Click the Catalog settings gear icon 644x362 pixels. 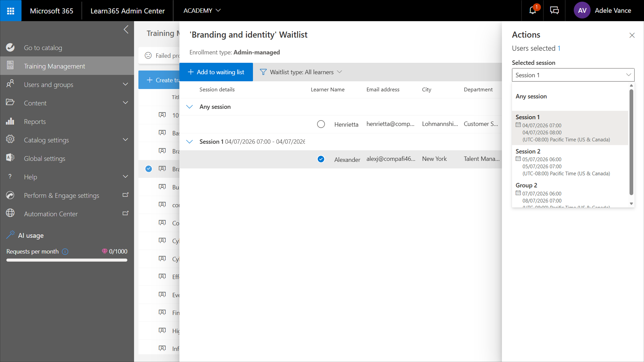coord(10,140)
